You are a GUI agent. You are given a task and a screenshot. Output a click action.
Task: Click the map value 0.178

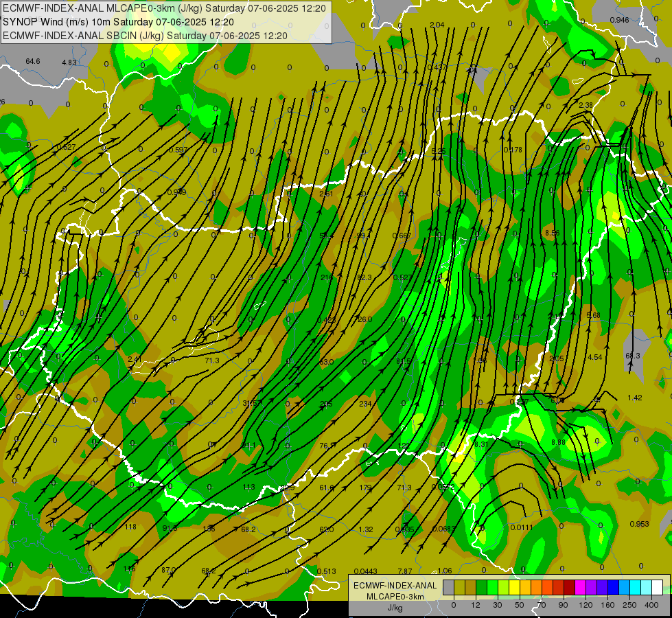coord(513,150)
